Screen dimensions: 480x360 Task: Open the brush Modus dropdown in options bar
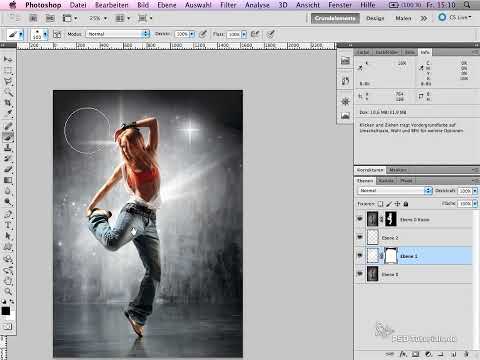tap(118, 34)
